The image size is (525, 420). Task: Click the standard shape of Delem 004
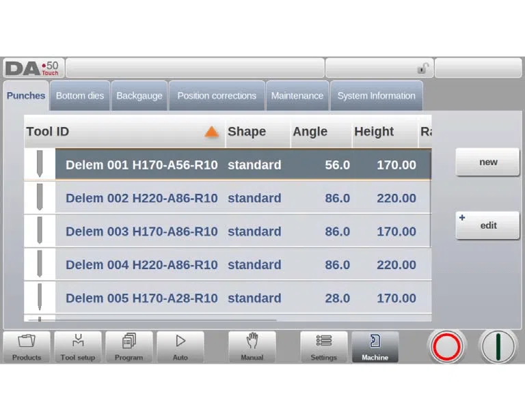[254, 265]
